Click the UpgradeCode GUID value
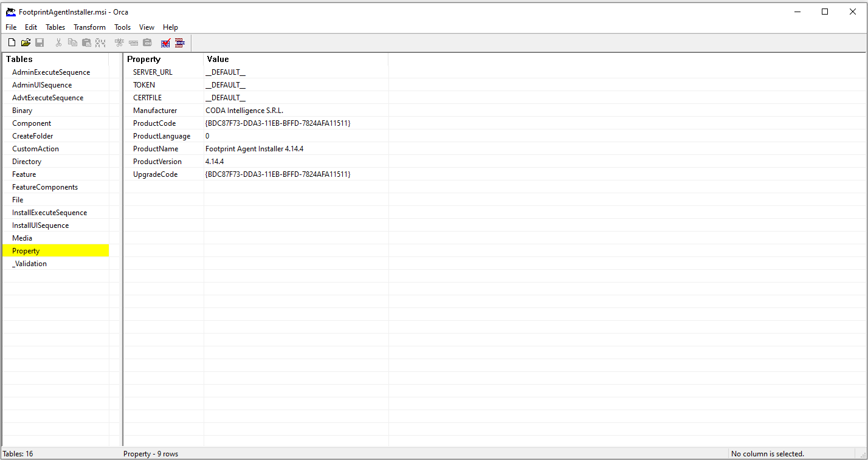This screenshot has width=868, height=460. point(278,174)
